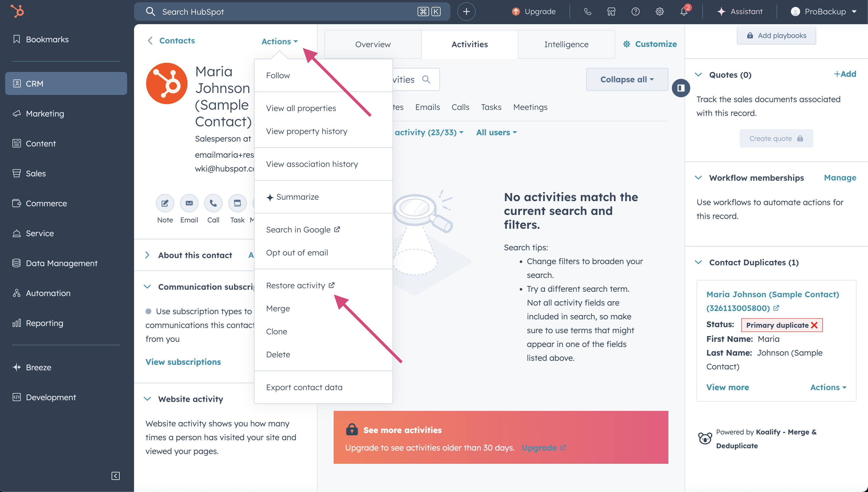Image resolution: width=868 pixels, height=492 pixels.
Task: Click the Call activity icon
Action: tap(213, 203)
